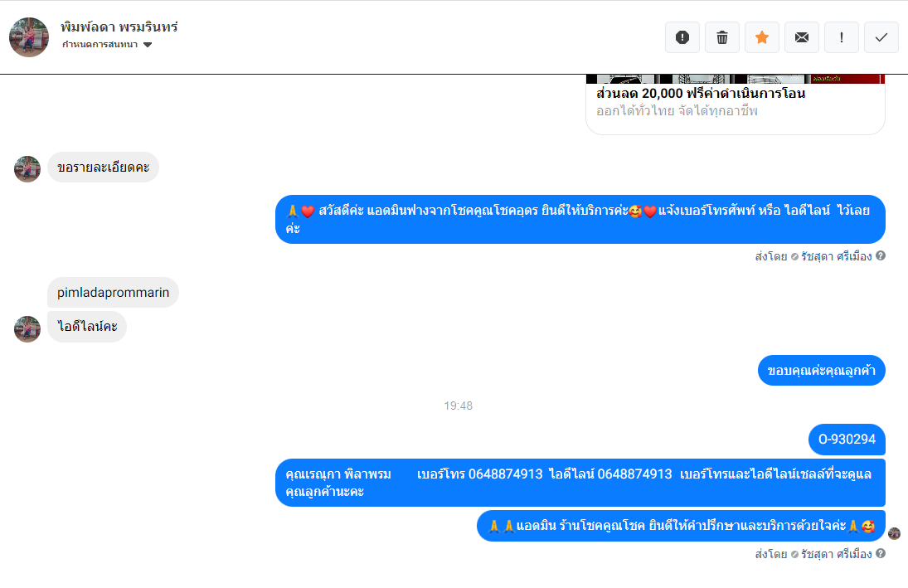Viewport: 908px width, 588px height.
Task: Flag conversation with plain exclamation mark icon
Action: [x=842, y=37]
